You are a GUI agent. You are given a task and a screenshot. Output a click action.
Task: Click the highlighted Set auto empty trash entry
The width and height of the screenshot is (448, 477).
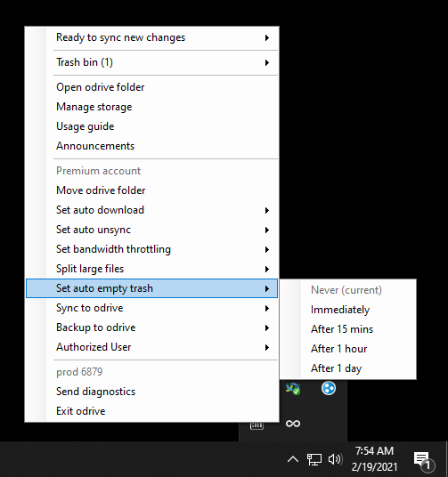[x=151, y=288]
